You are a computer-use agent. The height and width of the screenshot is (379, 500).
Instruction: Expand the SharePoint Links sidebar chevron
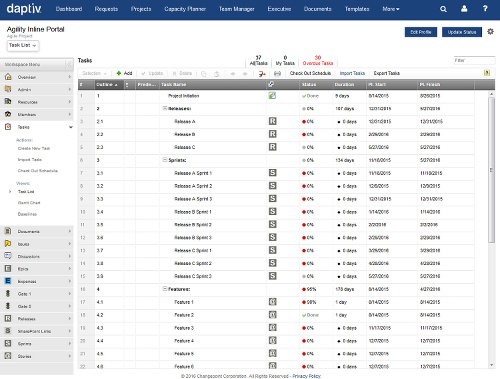[70, 331]
